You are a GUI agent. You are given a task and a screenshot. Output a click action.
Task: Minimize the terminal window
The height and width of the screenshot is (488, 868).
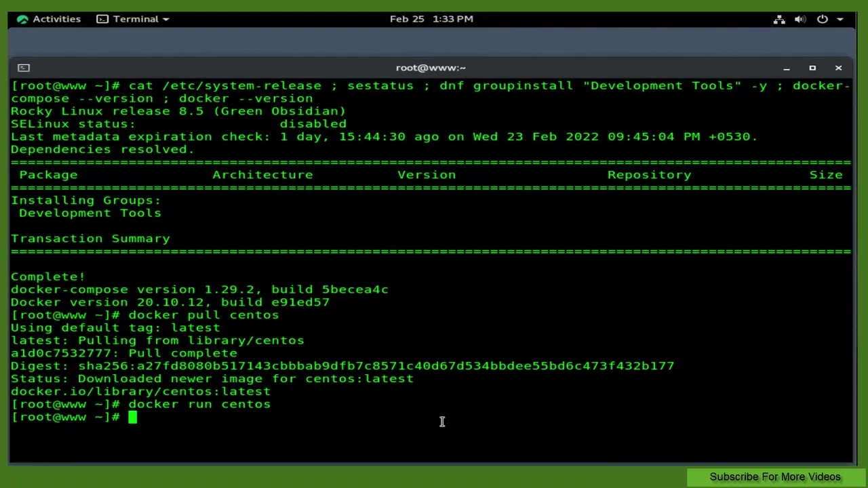787,68
